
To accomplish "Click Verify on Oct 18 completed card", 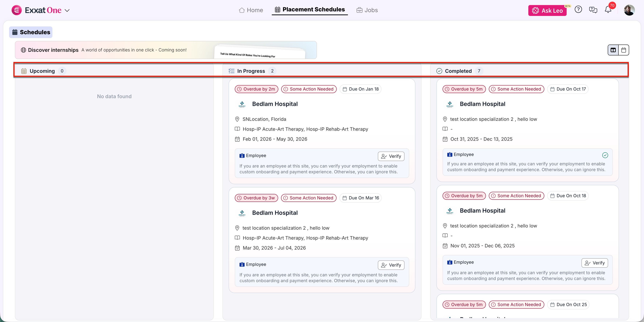I will (595, 263).
